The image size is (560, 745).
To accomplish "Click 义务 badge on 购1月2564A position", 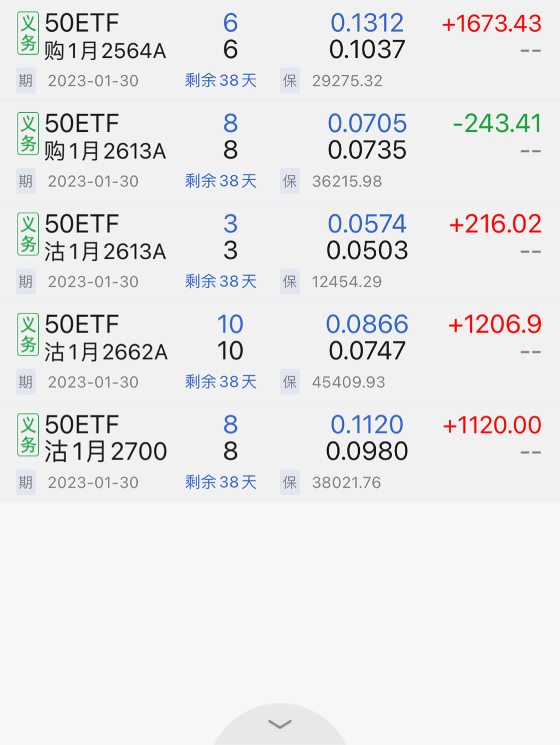I will coord(28,33).
